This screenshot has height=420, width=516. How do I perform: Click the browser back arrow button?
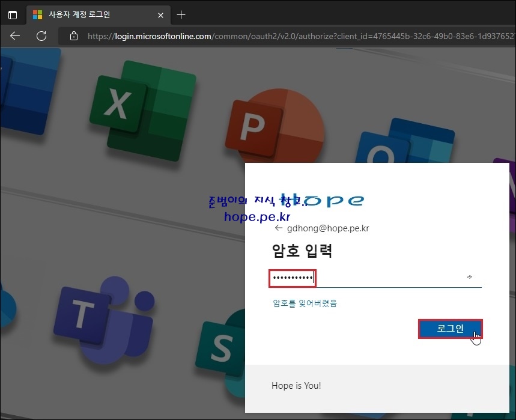coord(15,36)
